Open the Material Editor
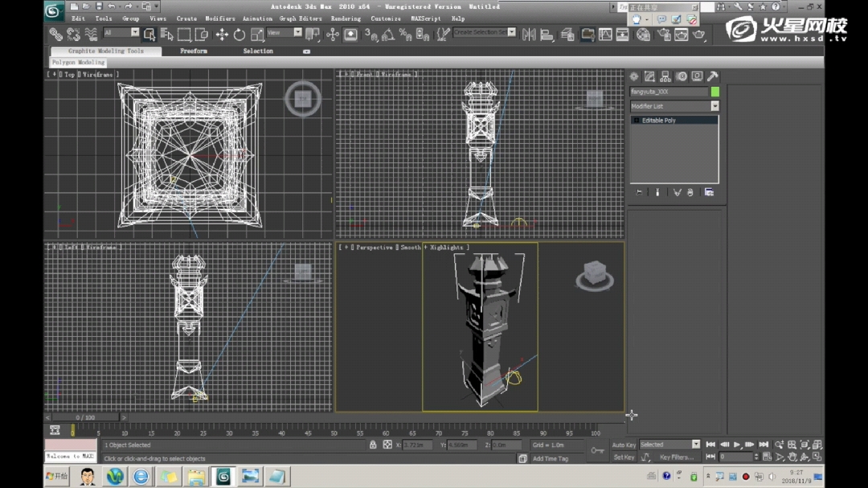 pyautogui.click(x=643, y=35)
